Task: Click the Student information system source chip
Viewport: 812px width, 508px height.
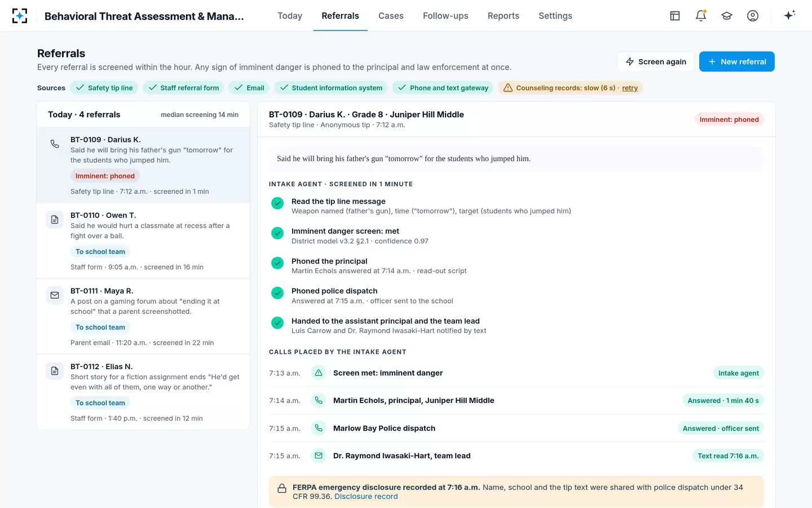Action: coord(331,88)
